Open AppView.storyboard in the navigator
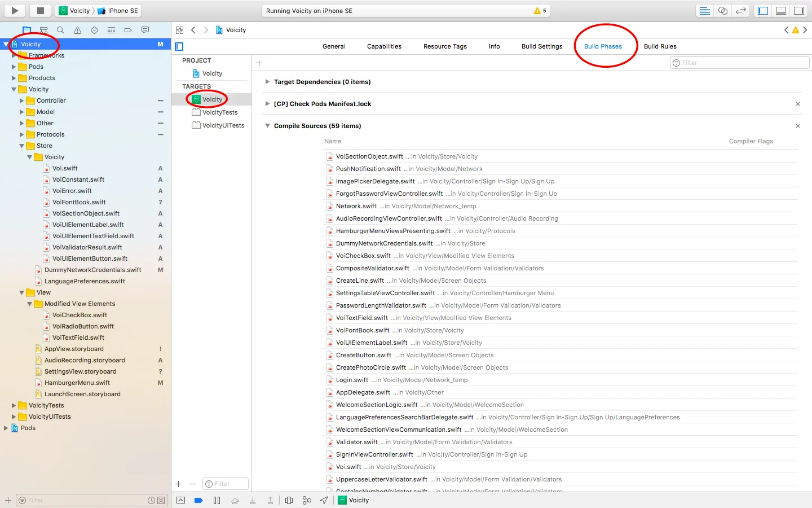 point(74,349)
